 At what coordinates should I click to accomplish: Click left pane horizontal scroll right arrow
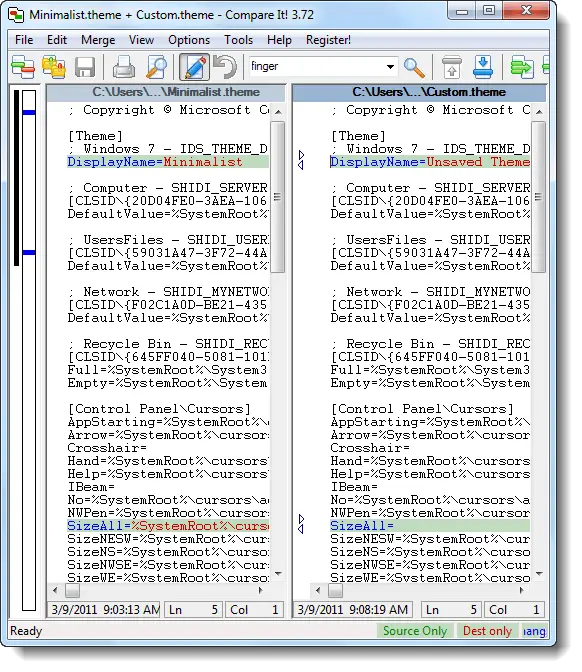pos(260,591)
